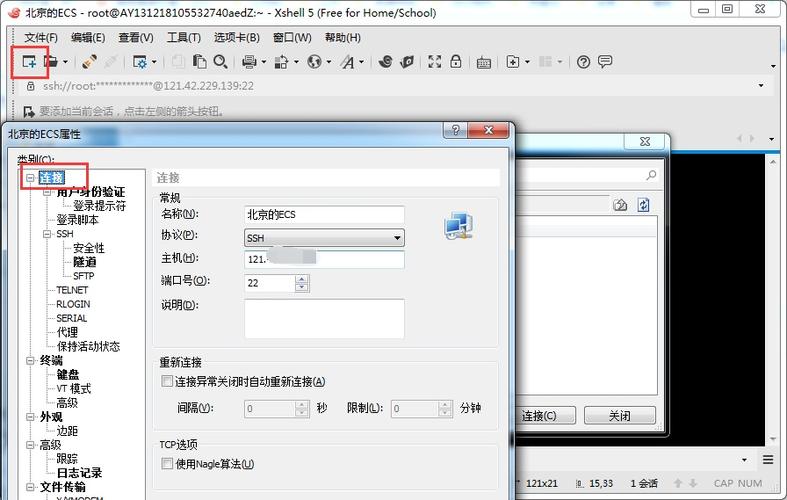Screen dimensions: 787x500
Task: Collapse the 连接 tree node
Action: pos(30,178)
